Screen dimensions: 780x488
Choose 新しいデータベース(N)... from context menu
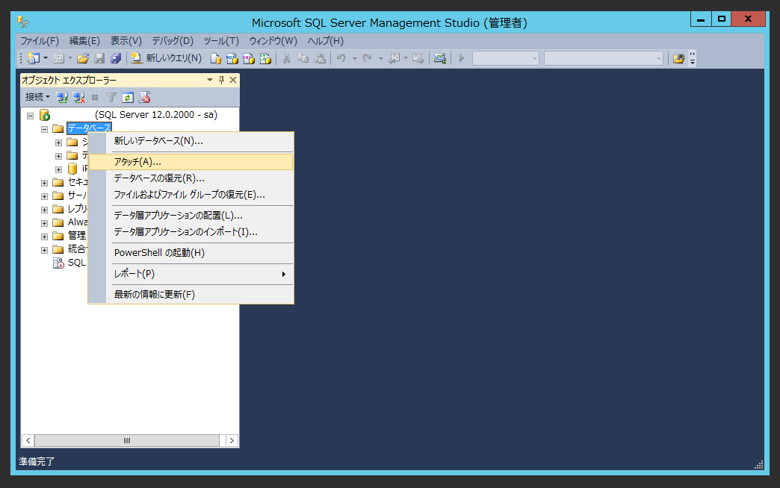point(191,141)
